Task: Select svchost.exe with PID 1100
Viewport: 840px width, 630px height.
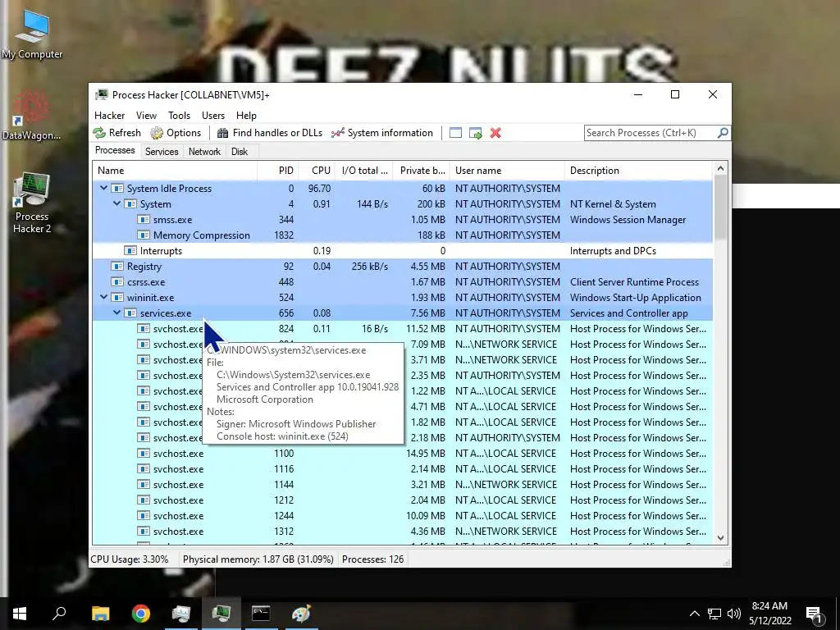Action: click(402, 453)
